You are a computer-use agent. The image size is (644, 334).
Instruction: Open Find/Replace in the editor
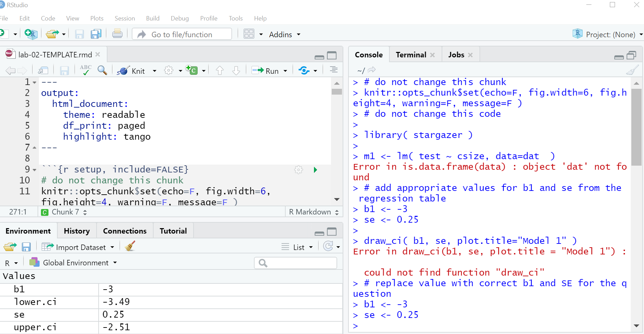click(102, 70)
